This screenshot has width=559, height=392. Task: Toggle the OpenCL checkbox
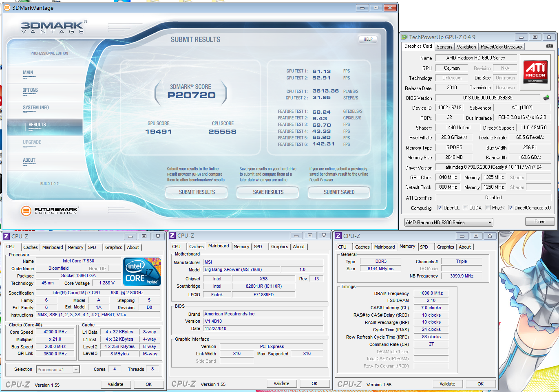440,208
